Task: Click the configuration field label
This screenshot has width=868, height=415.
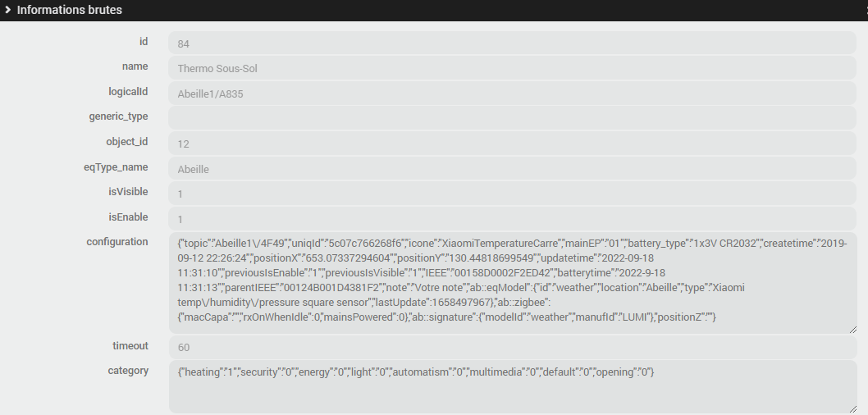Action: (x=117, y=241)
